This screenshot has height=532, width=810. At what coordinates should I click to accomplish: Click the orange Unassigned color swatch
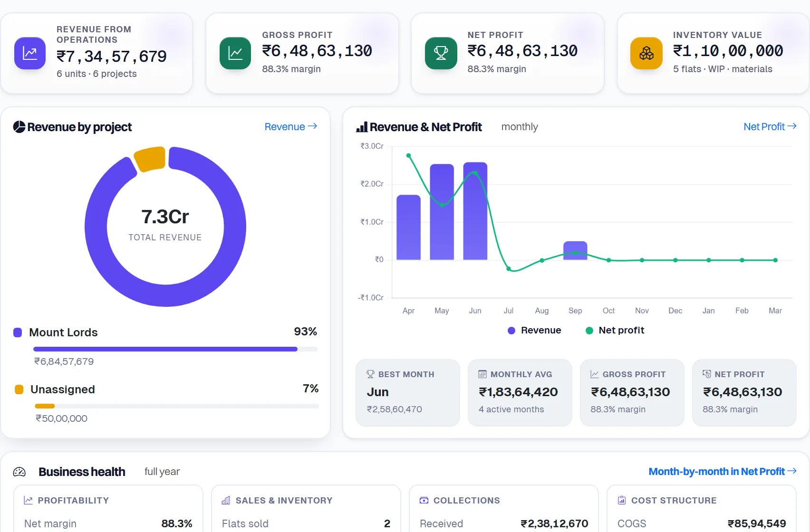tap(19, 389)
